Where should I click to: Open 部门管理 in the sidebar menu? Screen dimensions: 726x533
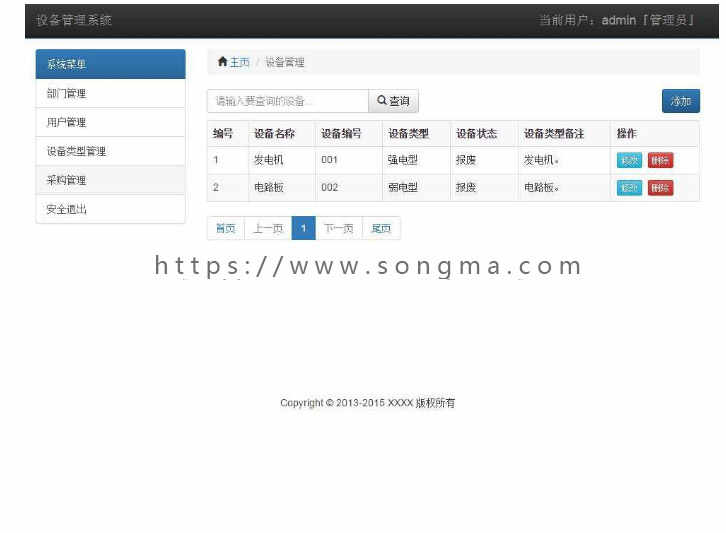pyautogui.click(x=111, y=94)
